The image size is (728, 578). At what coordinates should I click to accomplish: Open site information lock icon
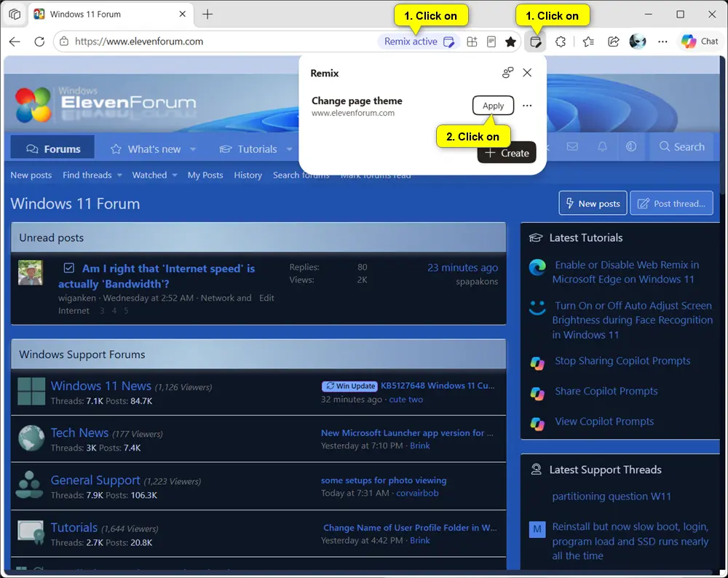tap(64, 41)
